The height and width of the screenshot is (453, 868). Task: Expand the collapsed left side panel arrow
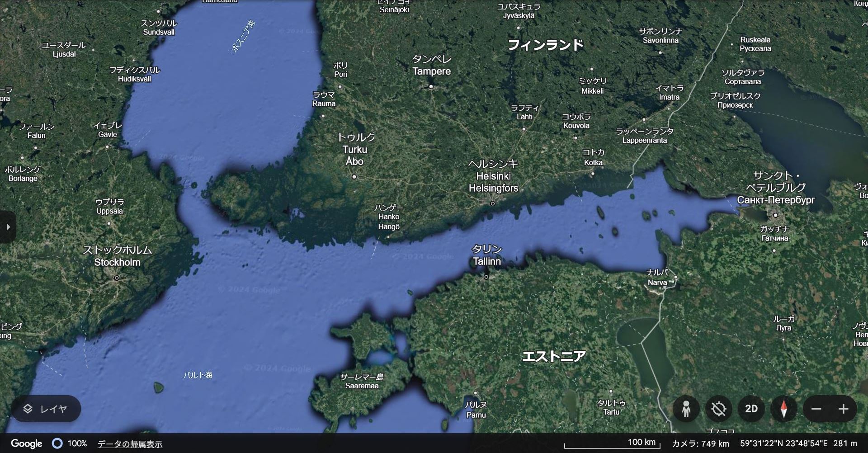[8, 227]
